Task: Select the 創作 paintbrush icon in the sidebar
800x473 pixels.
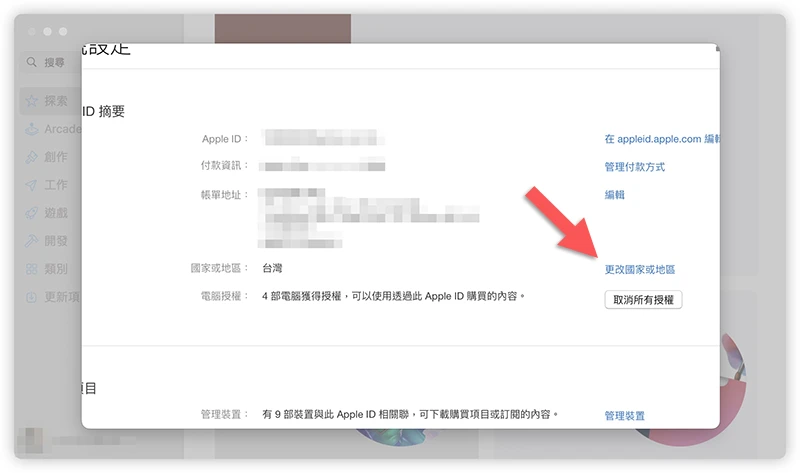Action: [32, 157]
